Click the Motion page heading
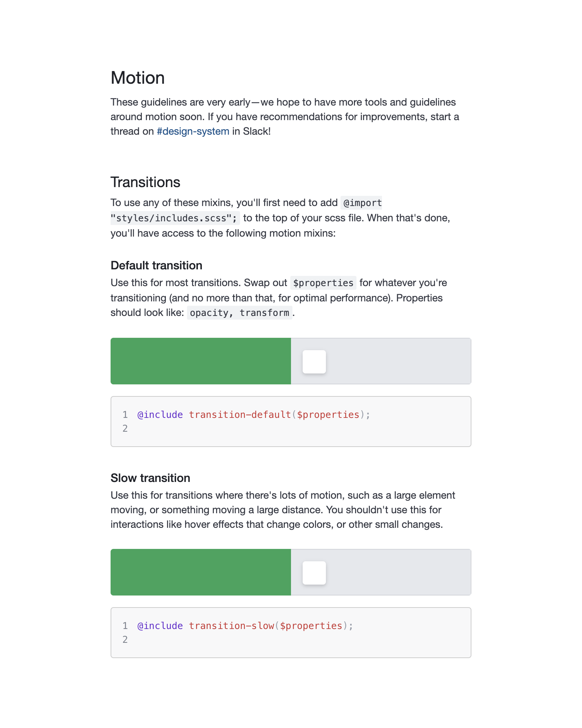 point(137,78)
